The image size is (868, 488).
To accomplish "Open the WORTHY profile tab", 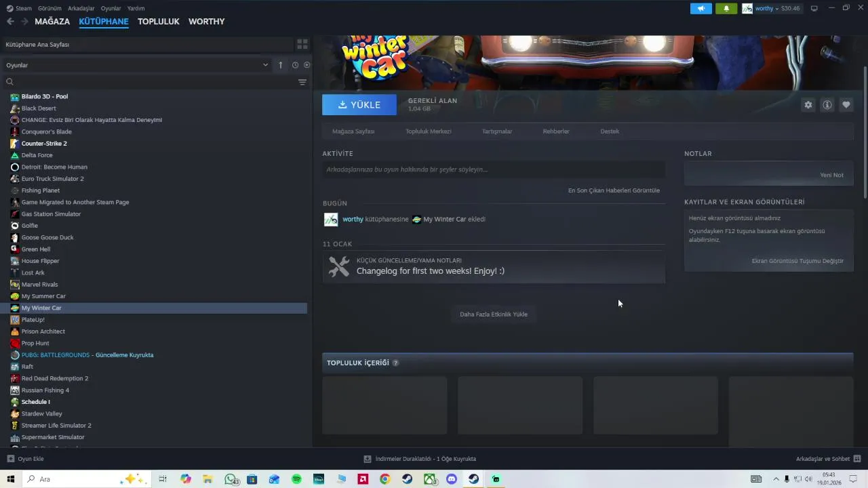I will (x=207, y=22).
